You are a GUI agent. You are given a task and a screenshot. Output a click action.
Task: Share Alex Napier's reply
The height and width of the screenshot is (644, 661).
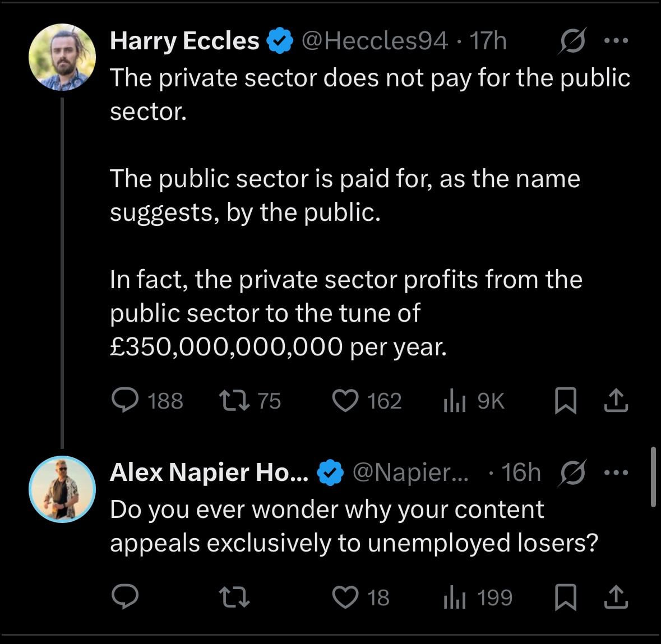616,596
